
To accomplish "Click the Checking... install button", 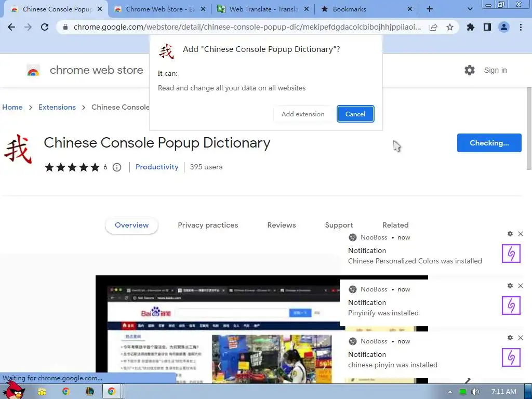I will (x=489, y=143).
